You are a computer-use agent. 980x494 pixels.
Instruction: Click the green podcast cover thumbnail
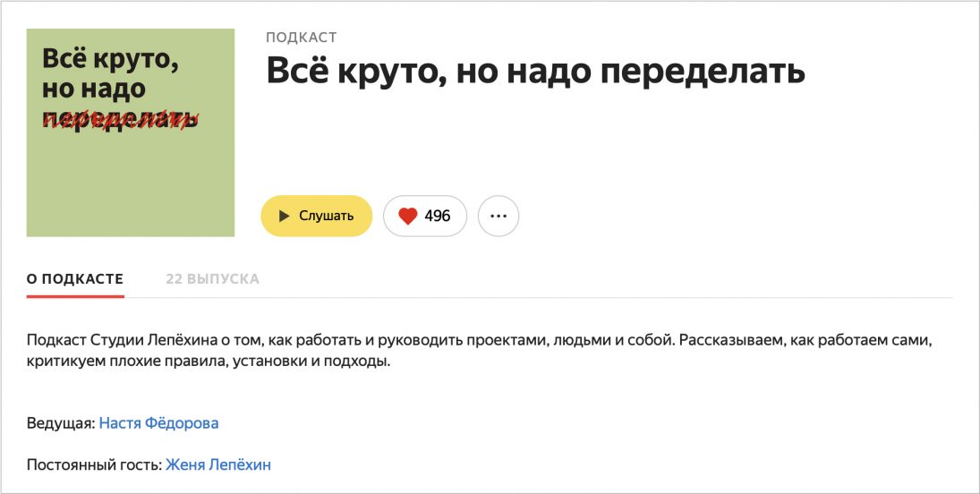click(x=131, y=179)
